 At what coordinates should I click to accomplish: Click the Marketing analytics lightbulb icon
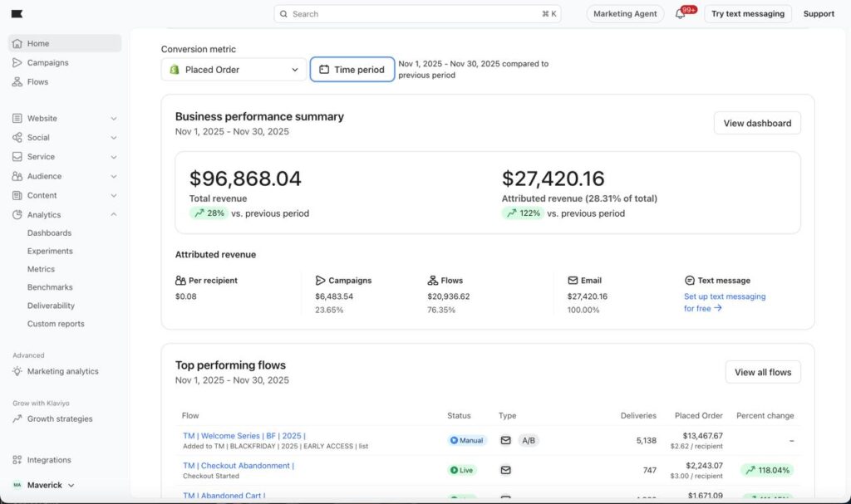17,372
